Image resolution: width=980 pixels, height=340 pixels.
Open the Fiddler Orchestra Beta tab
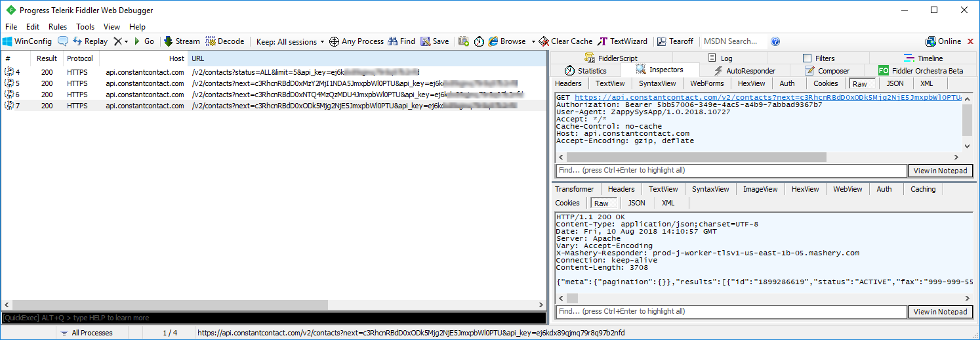tap(921, 71)
